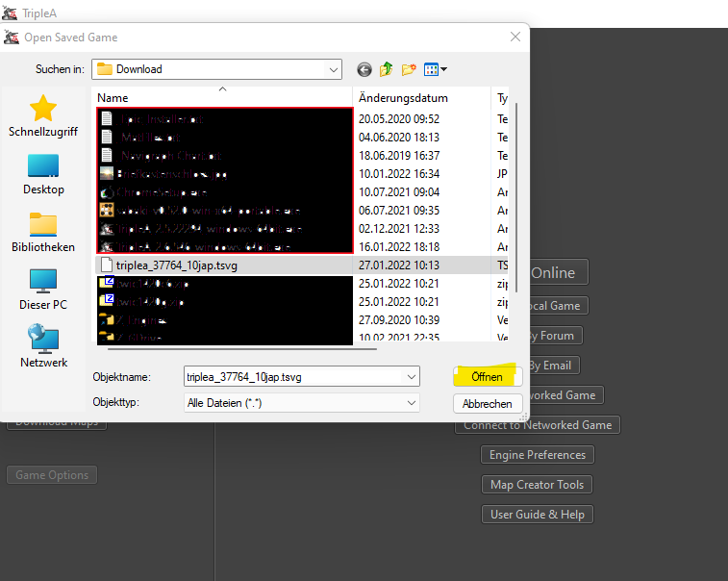The image size is (728, 581).
Task: Cancel the dialog with Abbrechen
Action: pos(487,404)
